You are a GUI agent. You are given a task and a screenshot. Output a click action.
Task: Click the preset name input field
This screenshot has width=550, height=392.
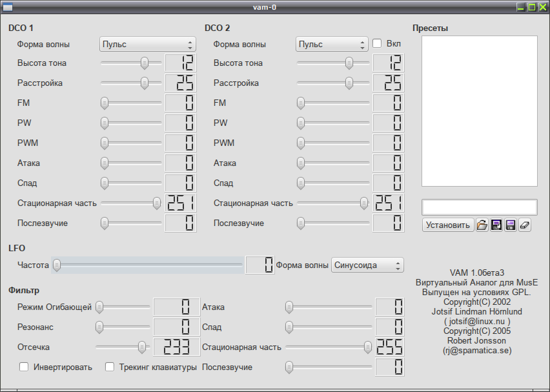480,207
